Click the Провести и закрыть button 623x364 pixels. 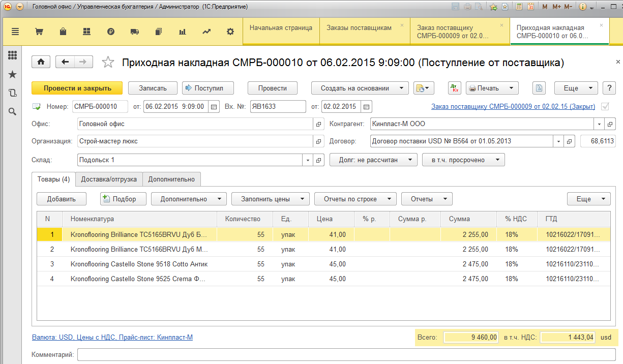coord(77,88)
